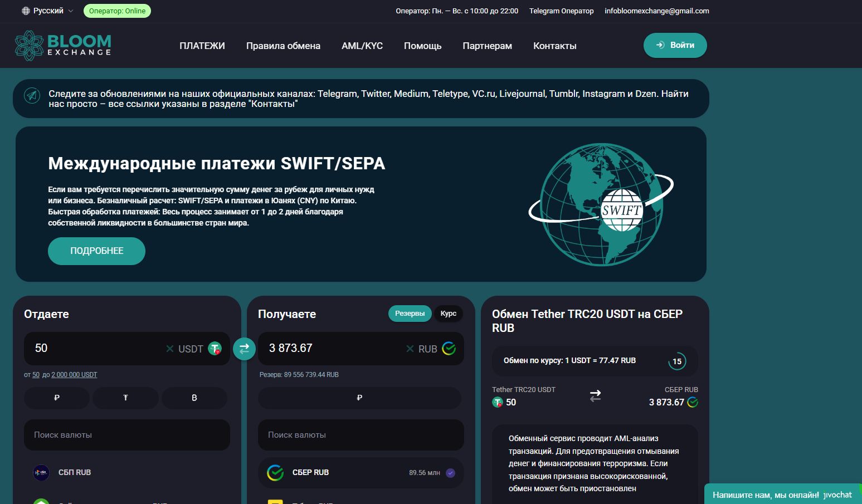Swap currencies with the round arrows button
862x504 pixels.
point(244,349)
